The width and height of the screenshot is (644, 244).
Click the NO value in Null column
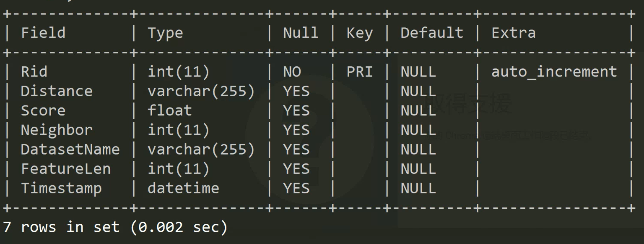(x=292, y=71)
